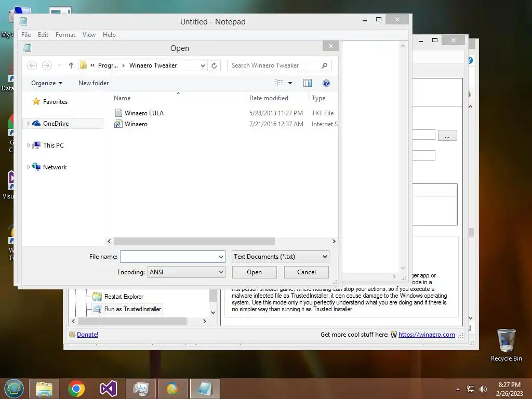This screenshot has width=532, height=399.
Task: Switch to Notepad taskbar button
Action: point(205,389)
